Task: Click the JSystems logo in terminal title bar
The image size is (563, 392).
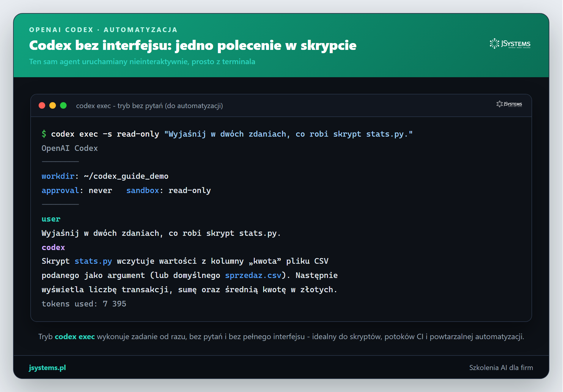Action: click(x=509, y=104)
